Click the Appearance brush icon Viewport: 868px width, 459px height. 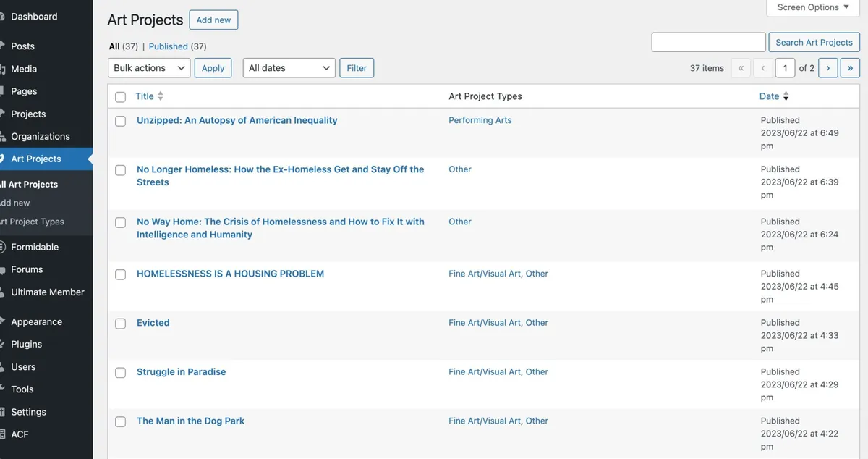(2, 321)
